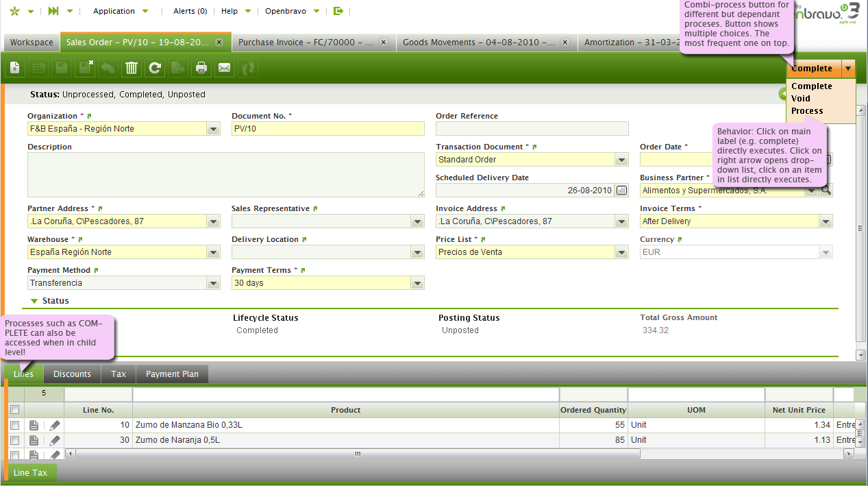Open form view icon for Zumo de Naranja line
Image resolution: width=868 pixels, height=486 pixels.
34,440
